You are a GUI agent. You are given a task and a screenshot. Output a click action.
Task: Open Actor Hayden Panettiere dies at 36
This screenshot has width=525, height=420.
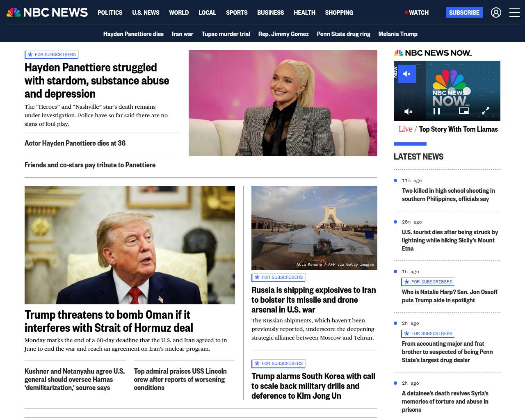[75, 143]
